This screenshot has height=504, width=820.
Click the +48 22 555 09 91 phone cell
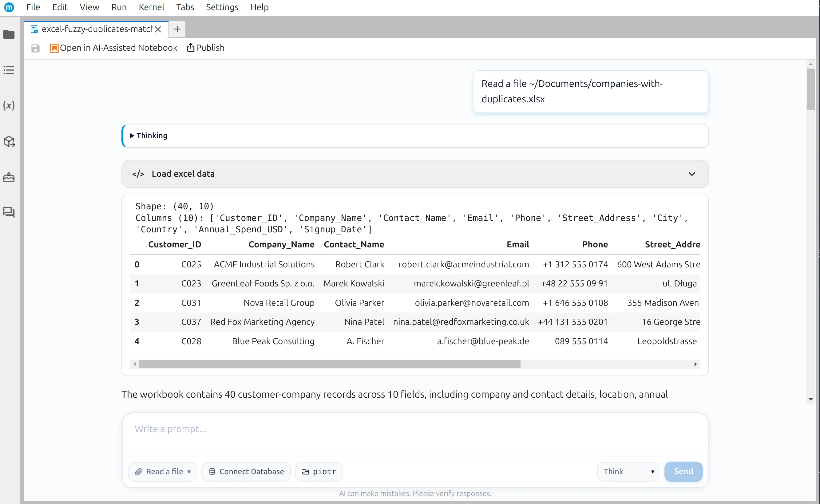click(x=574, y=283)
